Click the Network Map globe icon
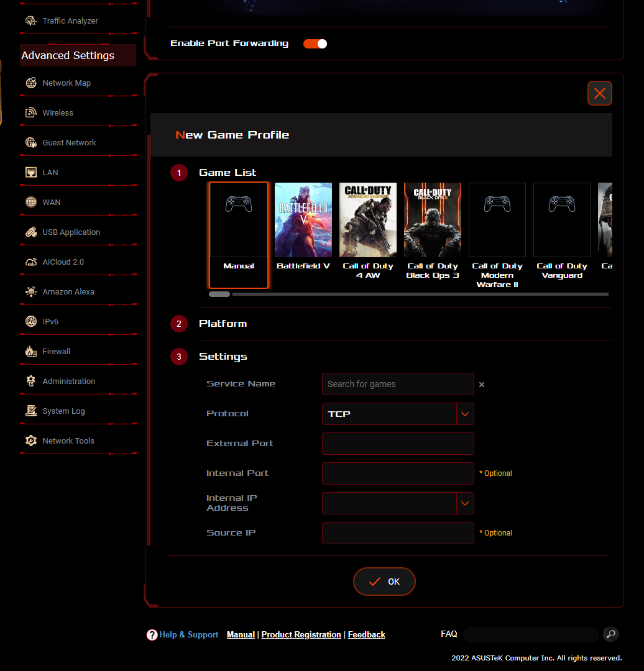Image resolution: width=644 pixels, height=671 pixels. pyautogui.click(x=31, y=83)
